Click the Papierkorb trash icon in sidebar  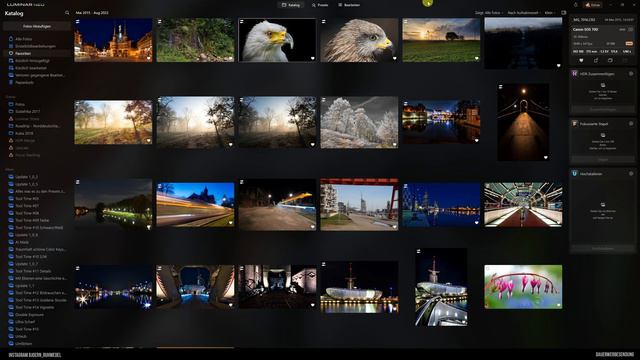11,82
